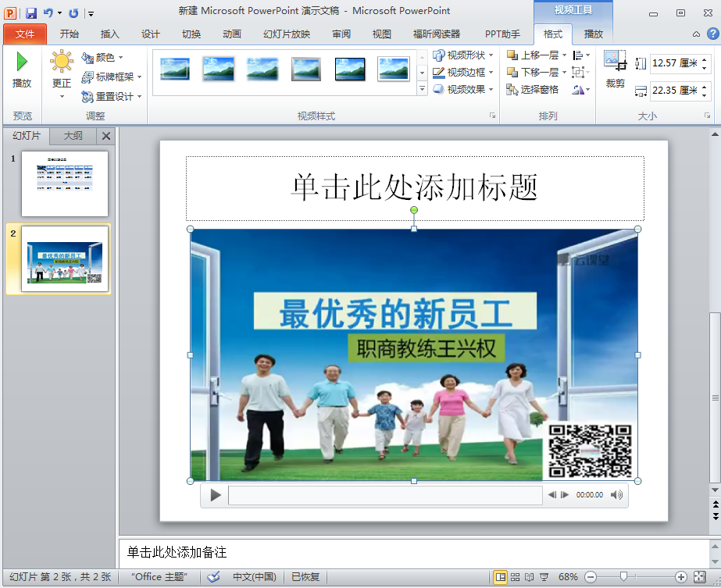721x588 pixels.
Task: Switch to the outline (大纲) pane tab
Action: coord(73,136)
